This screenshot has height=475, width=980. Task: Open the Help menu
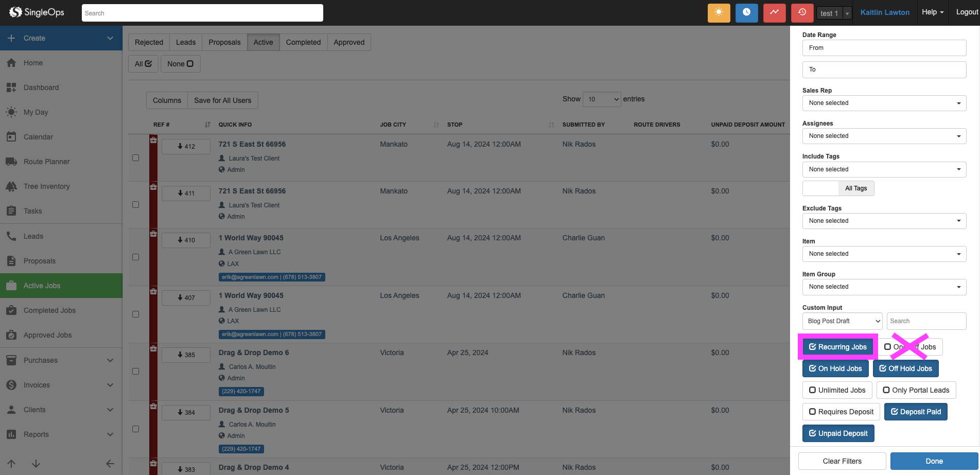932,12
